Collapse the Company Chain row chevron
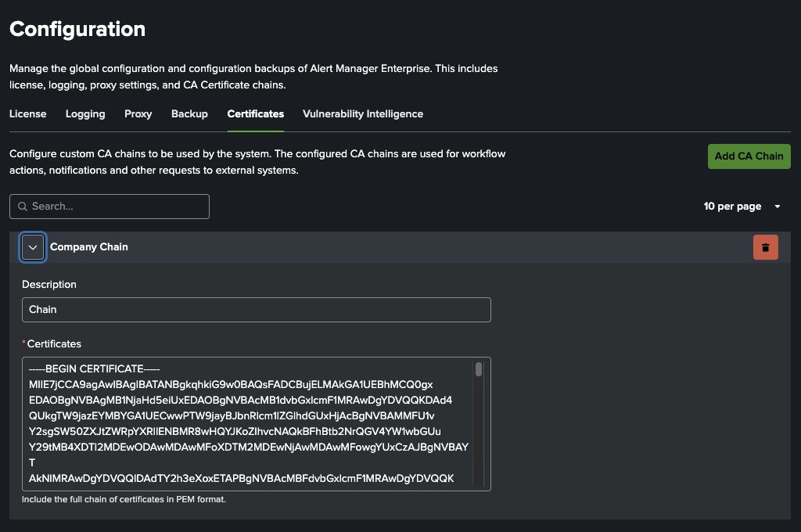 point(33,247)
